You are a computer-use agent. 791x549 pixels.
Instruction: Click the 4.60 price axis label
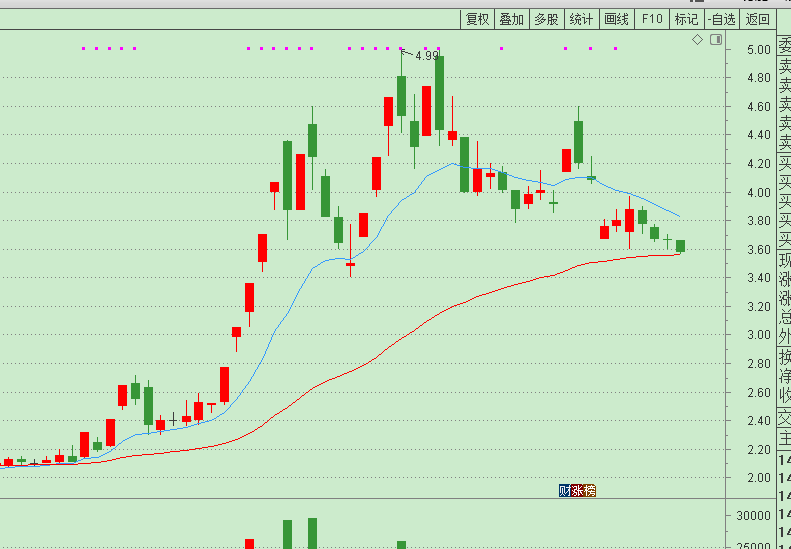759,106
